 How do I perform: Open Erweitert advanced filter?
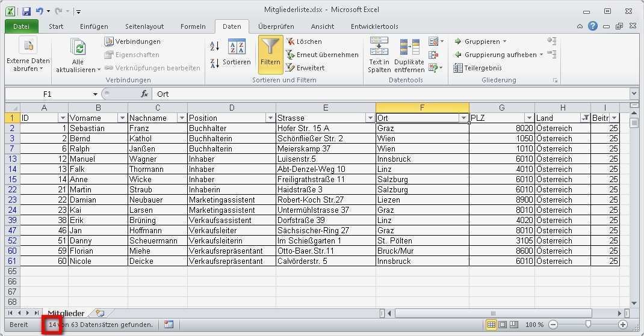306,68
